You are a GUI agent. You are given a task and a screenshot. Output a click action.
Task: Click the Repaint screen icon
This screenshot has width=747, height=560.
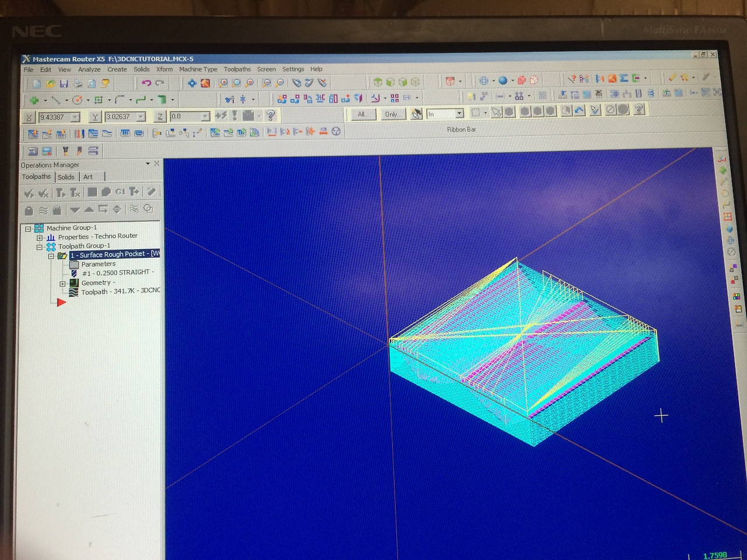click(205, 83)
